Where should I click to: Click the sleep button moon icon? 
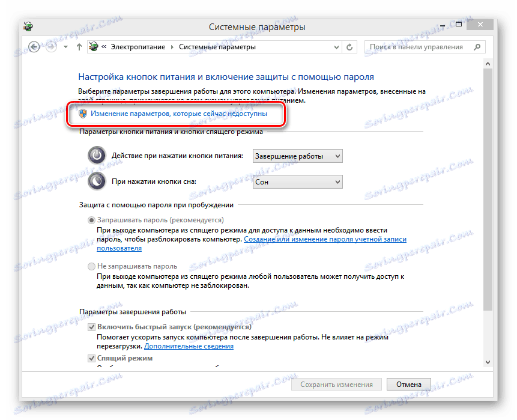tap(97, 181)
